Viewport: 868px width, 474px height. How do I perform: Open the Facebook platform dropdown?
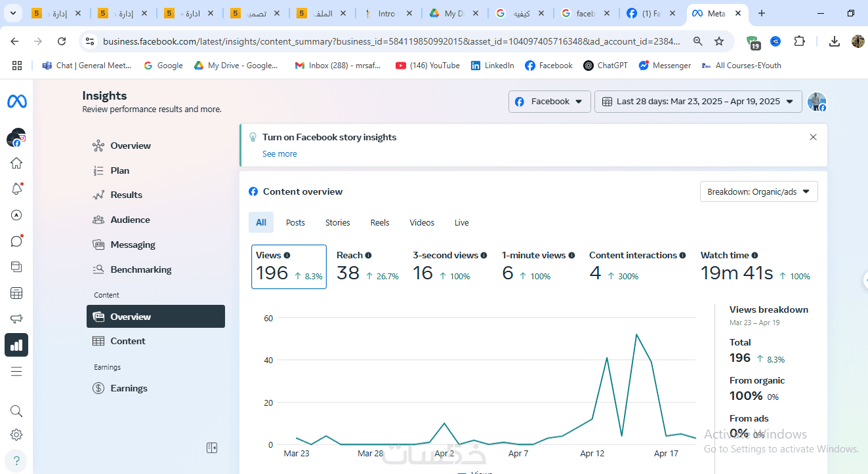[x=549, y=102]
